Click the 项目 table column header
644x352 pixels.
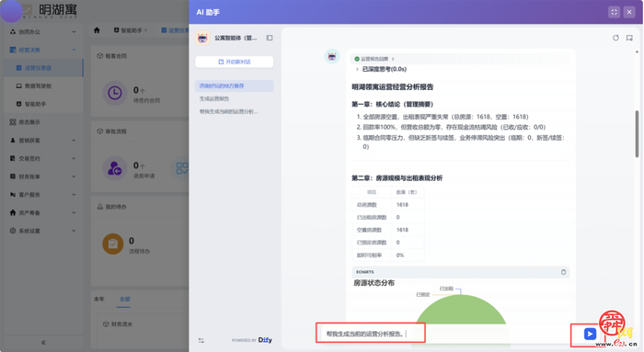pyautogui.click(x=372, y=192)
